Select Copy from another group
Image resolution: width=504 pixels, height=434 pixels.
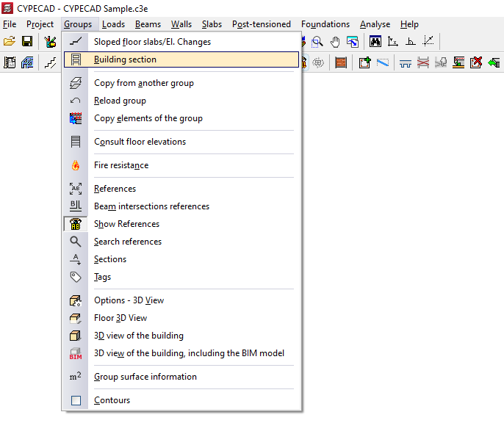(x=181, y=83)
